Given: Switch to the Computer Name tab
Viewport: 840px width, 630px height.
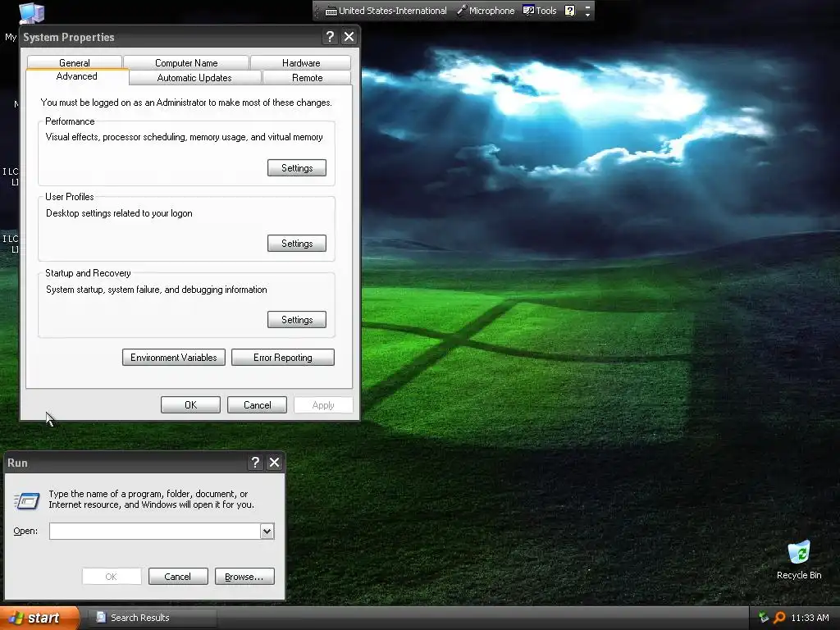Looking at the screenshot, I should [186, 62].
